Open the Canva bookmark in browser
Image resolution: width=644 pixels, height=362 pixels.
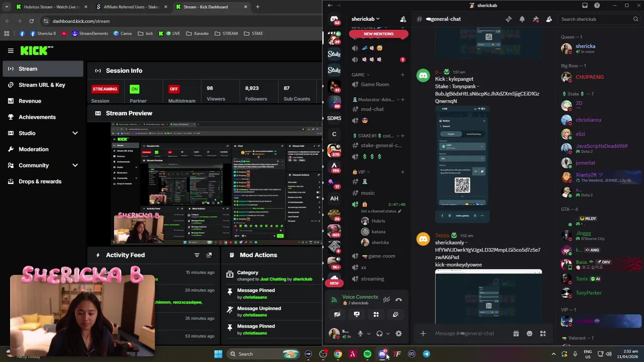(x=122, y=34)
